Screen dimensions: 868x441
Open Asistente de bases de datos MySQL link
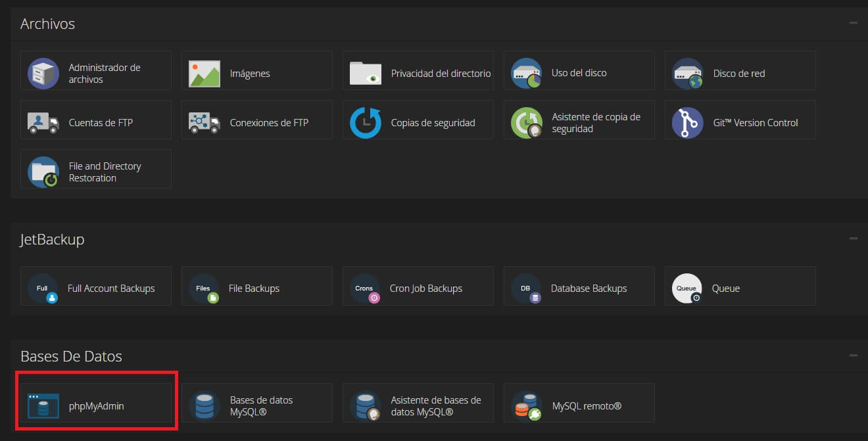tap(436, 406)
